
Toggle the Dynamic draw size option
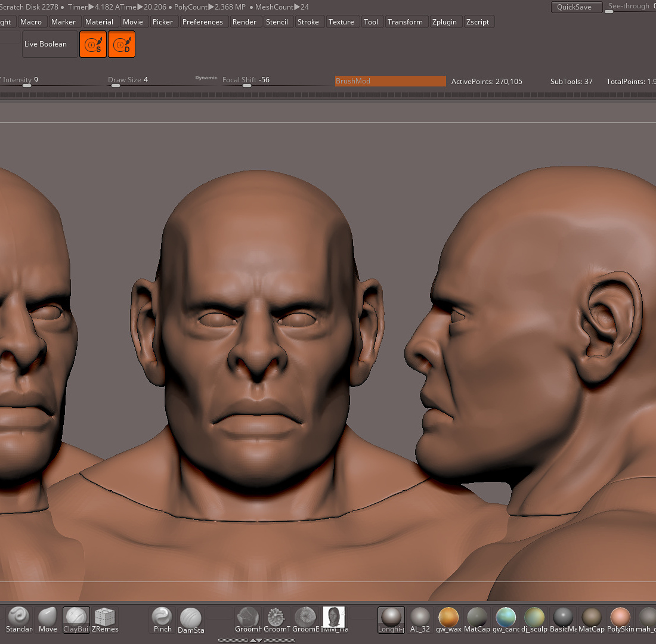tap(206, 78)
